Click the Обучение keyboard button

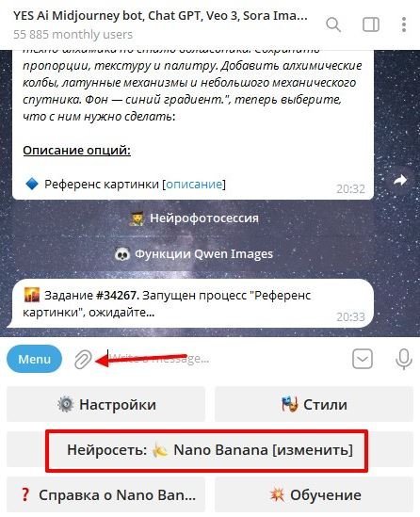coord(314,494)
